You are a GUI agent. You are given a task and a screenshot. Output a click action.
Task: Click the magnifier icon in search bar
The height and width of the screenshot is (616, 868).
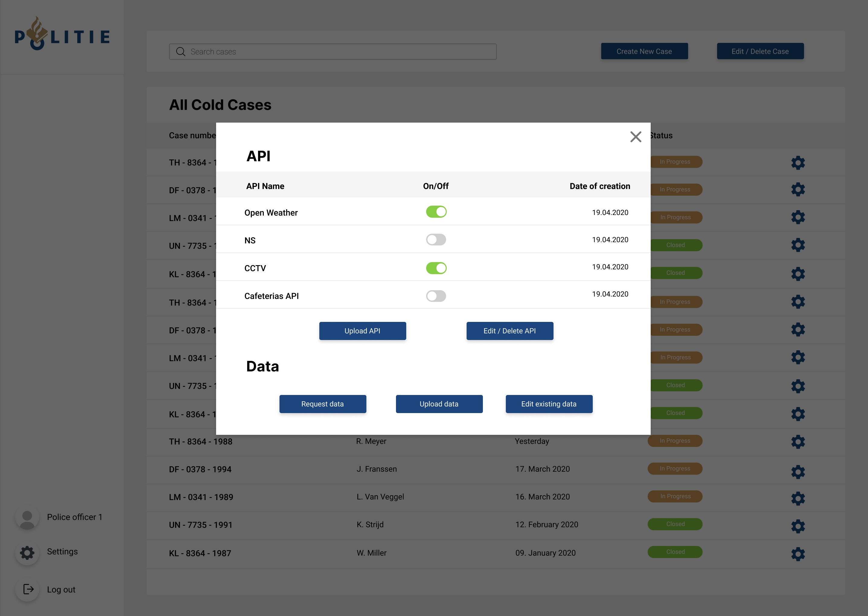click(181, 52)
